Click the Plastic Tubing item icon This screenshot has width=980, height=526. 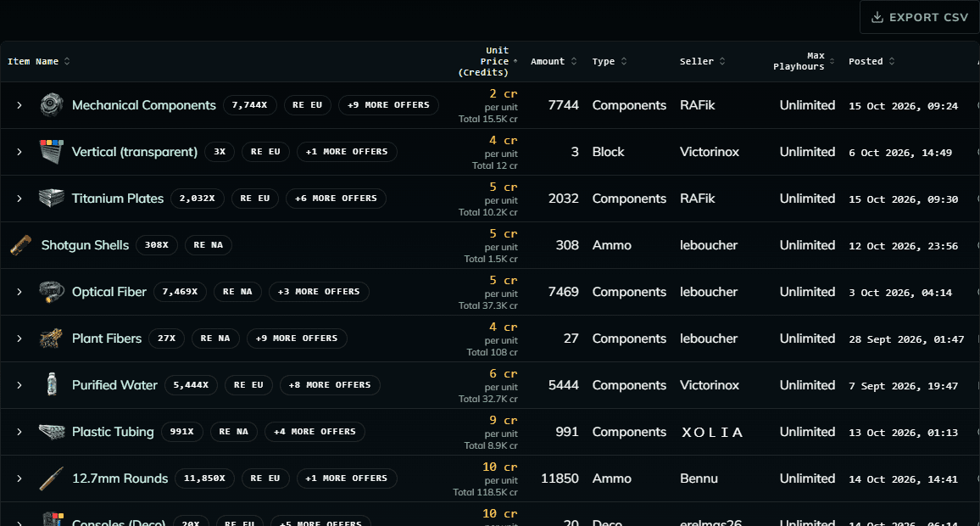[x=51, y=432]
